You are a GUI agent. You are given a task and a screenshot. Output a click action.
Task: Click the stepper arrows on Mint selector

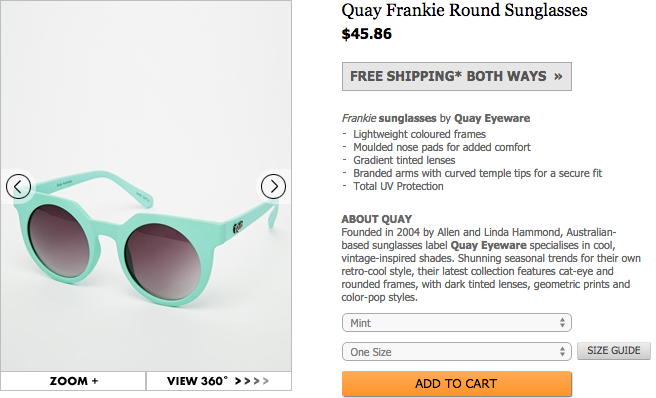(x=562, y=323)
